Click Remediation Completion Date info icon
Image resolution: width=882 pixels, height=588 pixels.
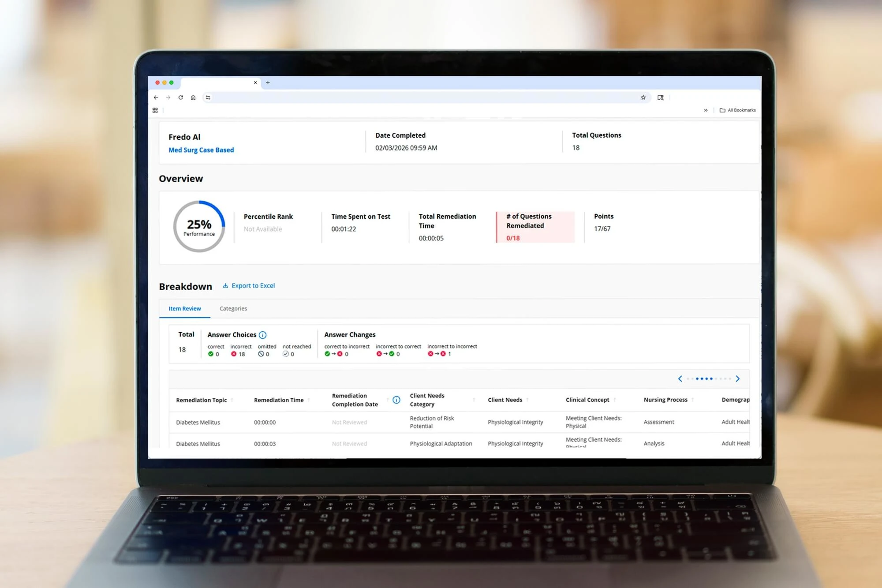click(x=396, y=400)
